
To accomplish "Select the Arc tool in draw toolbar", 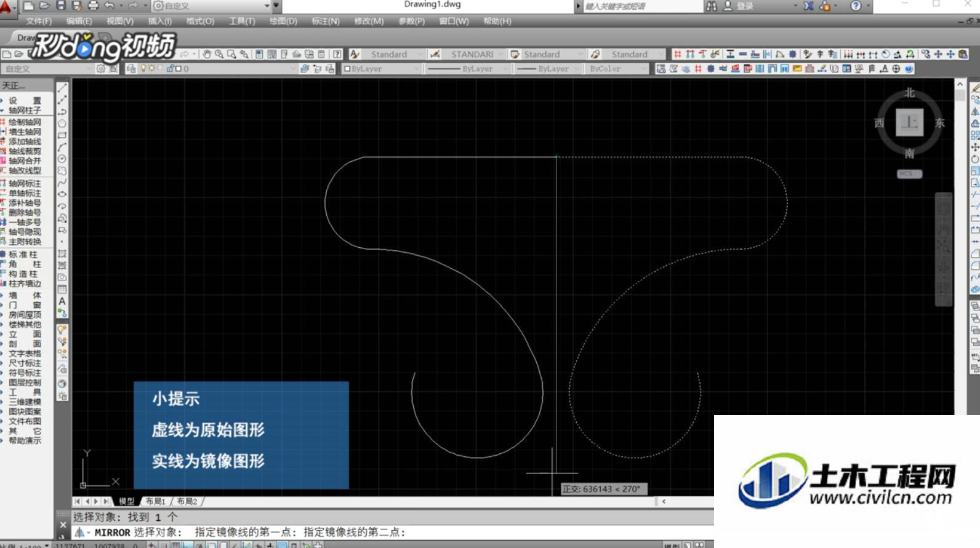I will pyautogui.click(x=62, y=147).
